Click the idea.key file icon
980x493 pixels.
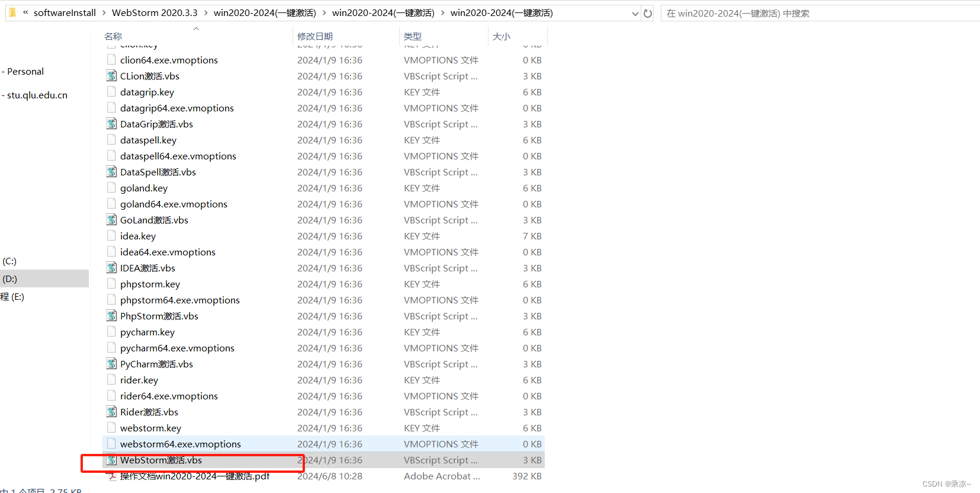click(111, 235)
